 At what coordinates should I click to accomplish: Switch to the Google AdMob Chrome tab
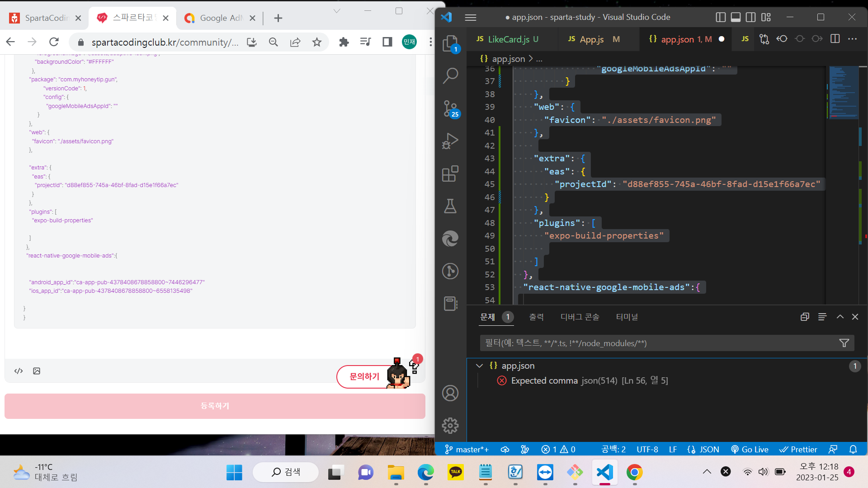click(x=220, y=18)
